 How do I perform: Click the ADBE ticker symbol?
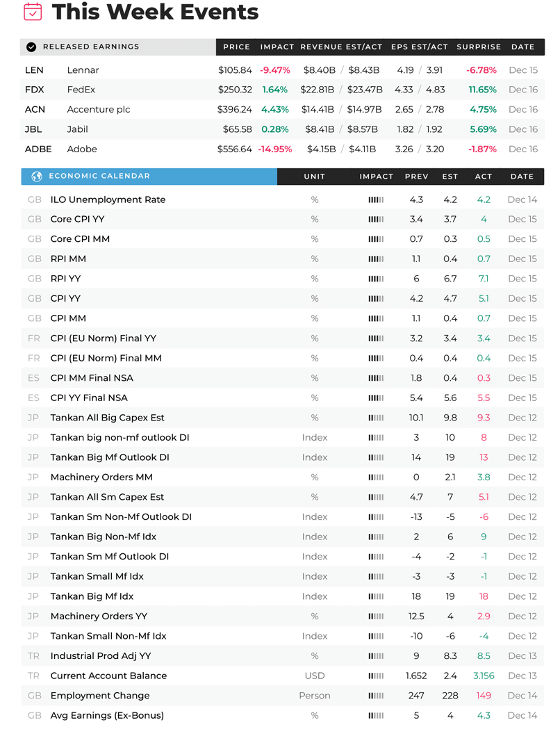[38, 149]
